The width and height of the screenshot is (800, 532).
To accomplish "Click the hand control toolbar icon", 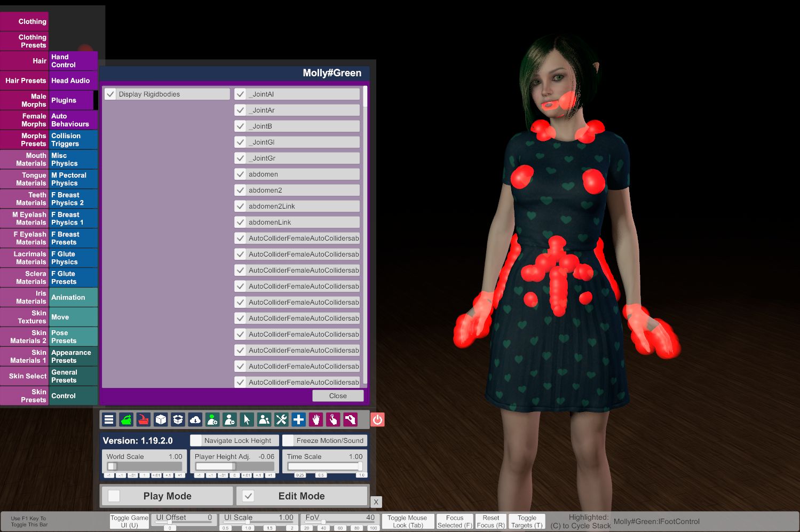I will coord(315,419).
